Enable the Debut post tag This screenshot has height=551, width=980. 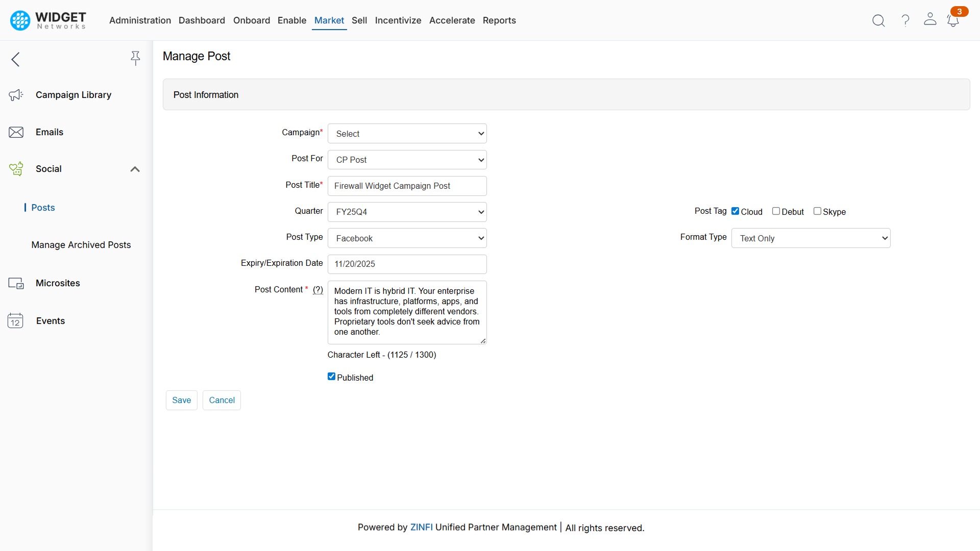[777, 211]
